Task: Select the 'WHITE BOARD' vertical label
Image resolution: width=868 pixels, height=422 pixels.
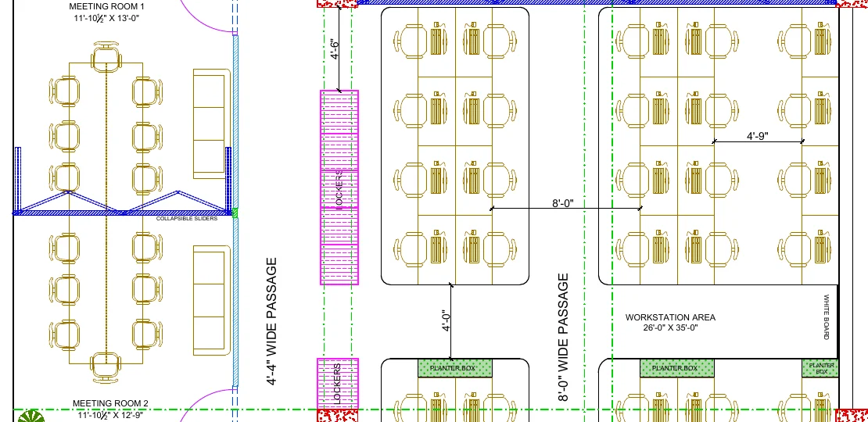Action: point(827,317)
